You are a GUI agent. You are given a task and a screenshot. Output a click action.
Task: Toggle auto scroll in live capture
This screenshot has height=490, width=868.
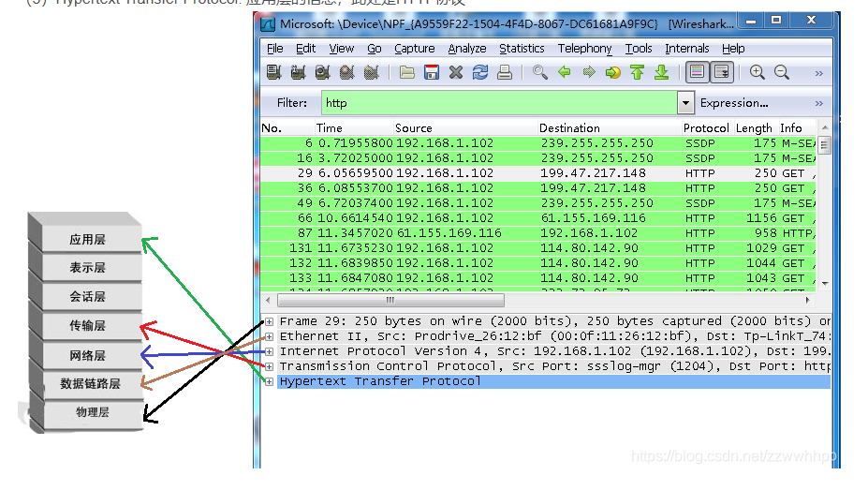(722, 72)
